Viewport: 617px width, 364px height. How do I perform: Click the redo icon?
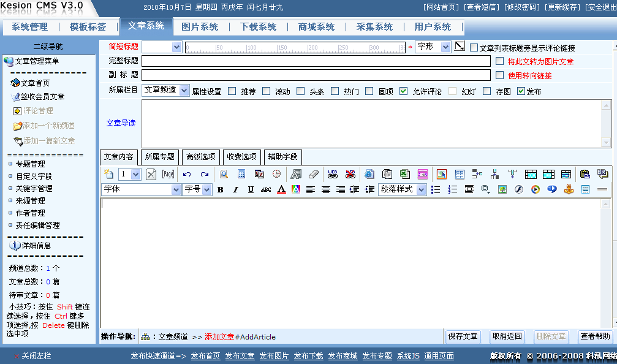203,173
